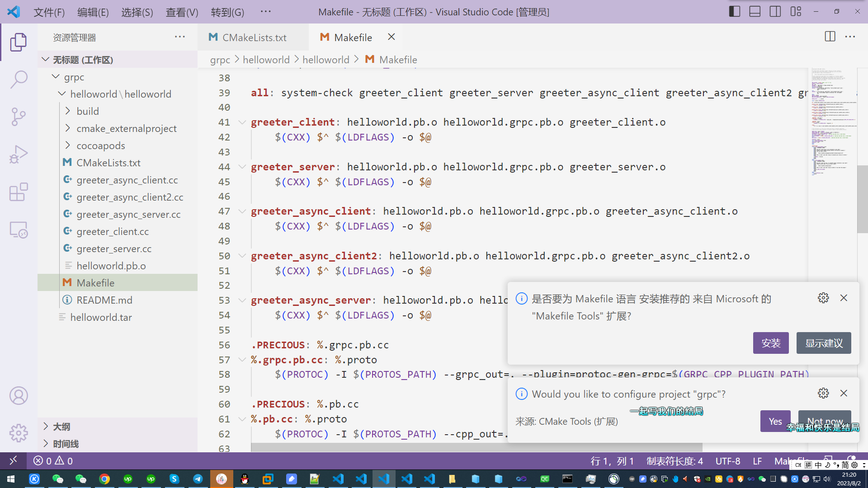Toggle the bottom panel visibility

[x=755, y=11]
